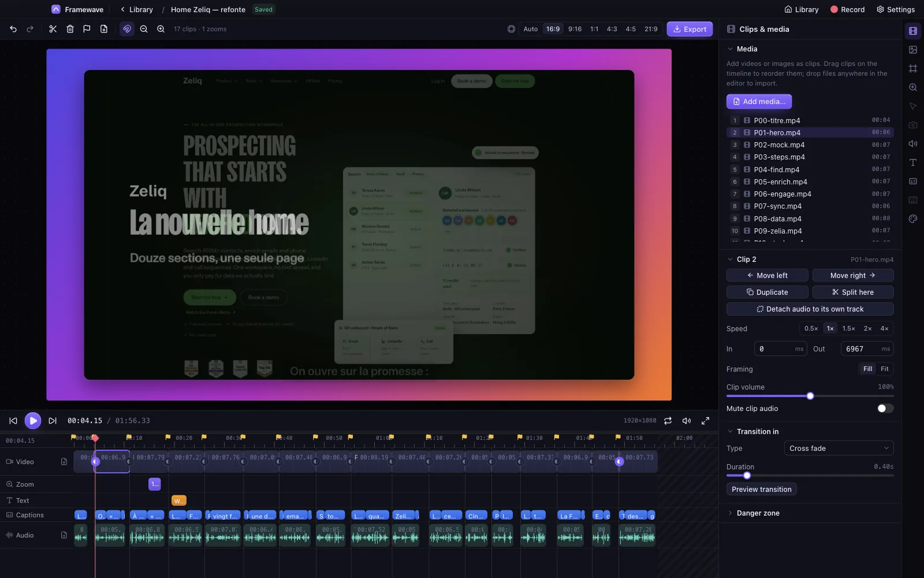924x578 pixels.
Task: Set clip speed to 2×
Action: (867, 328)
